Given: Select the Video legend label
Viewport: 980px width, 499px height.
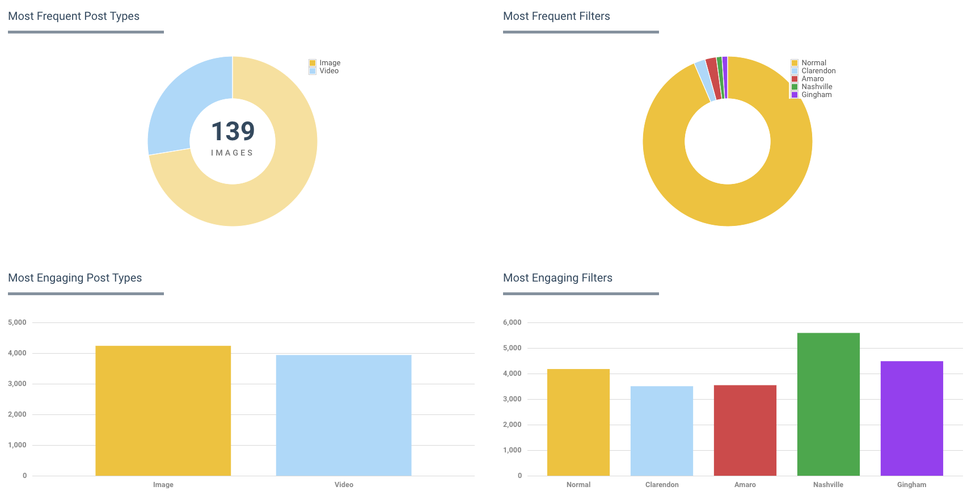Looking at the screenshot, I should click(x=329, y=71).
